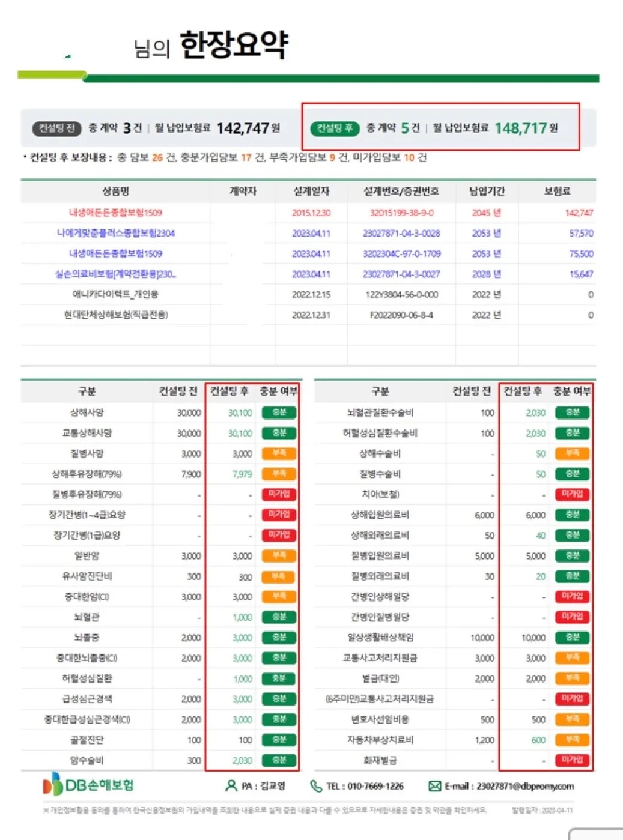This screenshot has height=840, width=623.
Task: Click the email address 23027871@dbpromy.com
Action: [526, 786]
